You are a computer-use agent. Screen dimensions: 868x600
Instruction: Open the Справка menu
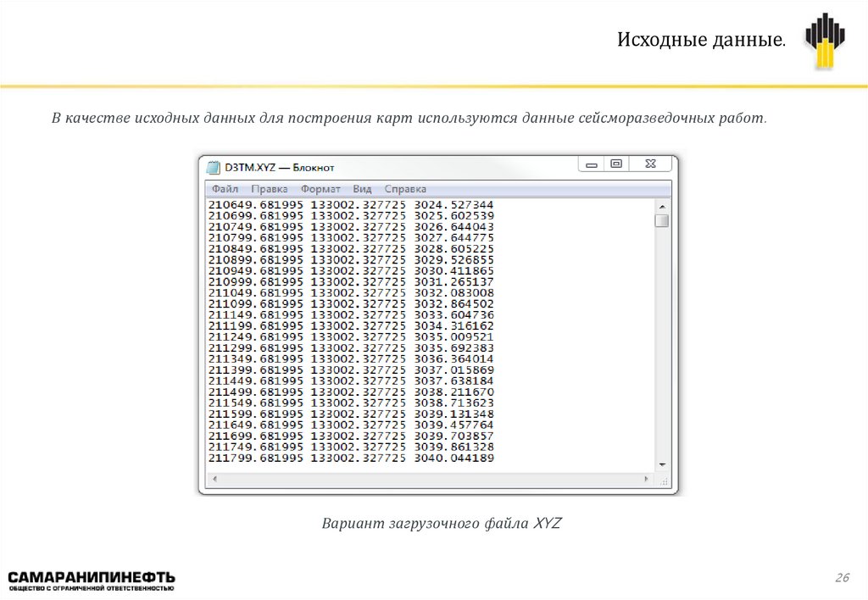click(405, 189)
